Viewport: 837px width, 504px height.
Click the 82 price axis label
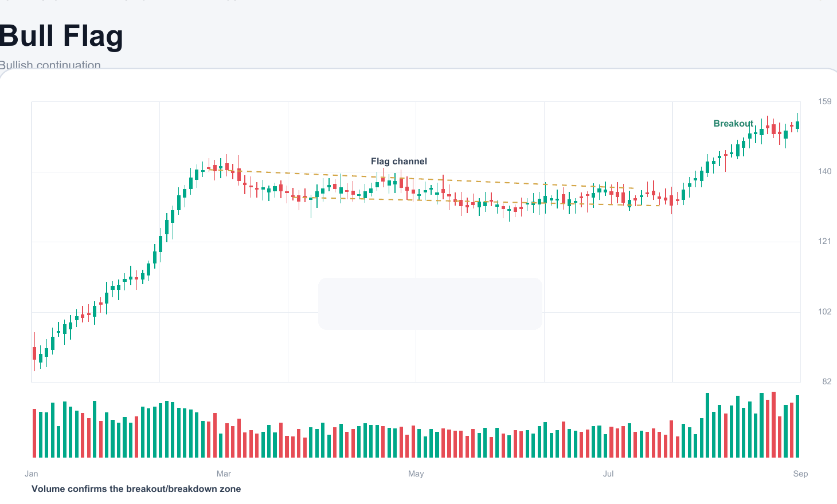[x=827, y=381]
